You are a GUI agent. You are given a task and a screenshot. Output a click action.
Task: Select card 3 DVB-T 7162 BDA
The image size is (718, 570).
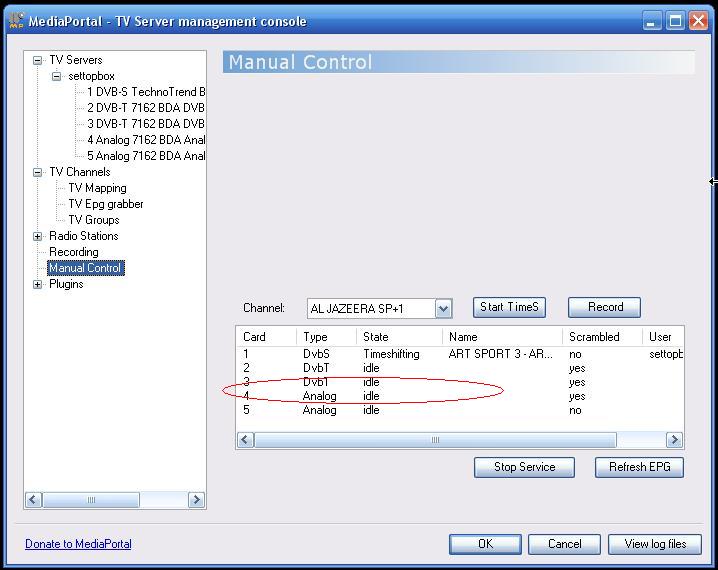146,124
